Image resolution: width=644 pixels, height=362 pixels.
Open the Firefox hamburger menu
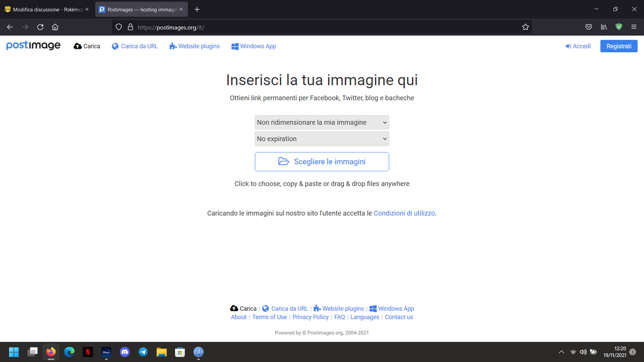click(x=633, y=27)
